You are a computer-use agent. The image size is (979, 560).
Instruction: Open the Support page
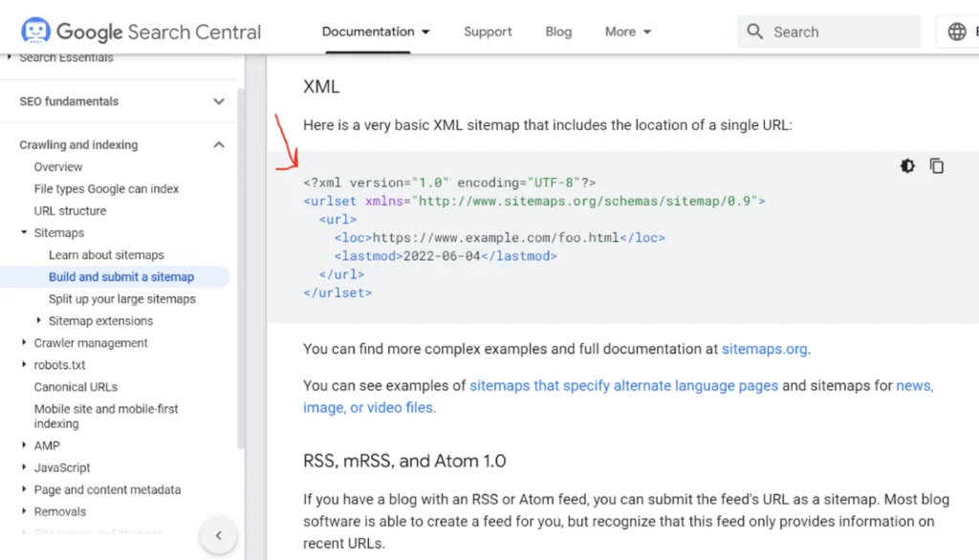coord(488,31)
